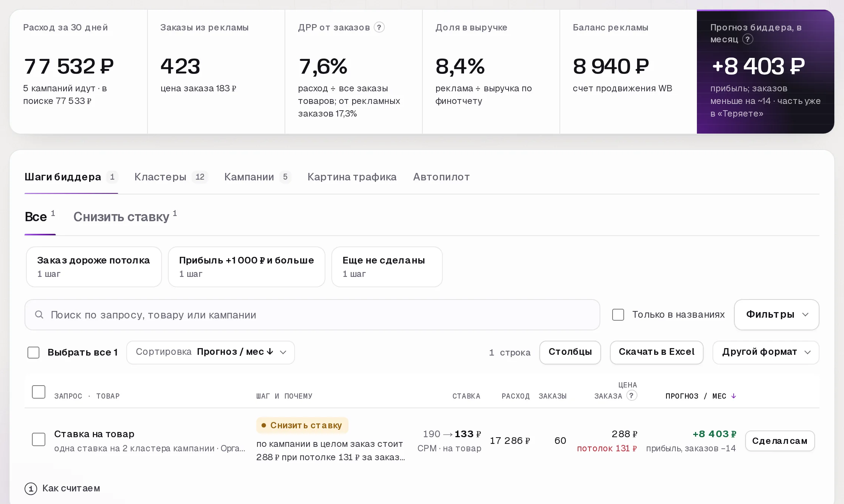Screen dimensions: 844x504
Task: Click the Сделал сам button
Action: 780,441
